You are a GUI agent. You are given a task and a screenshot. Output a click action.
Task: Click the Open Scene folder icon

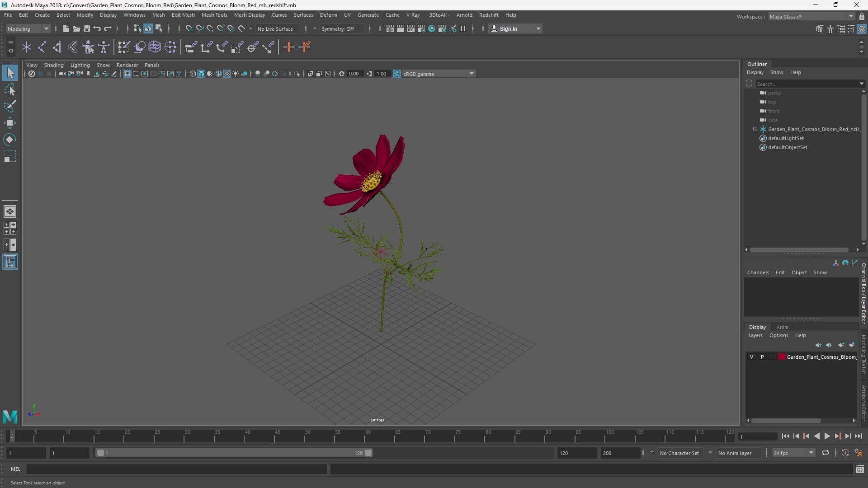pos(76,28)
